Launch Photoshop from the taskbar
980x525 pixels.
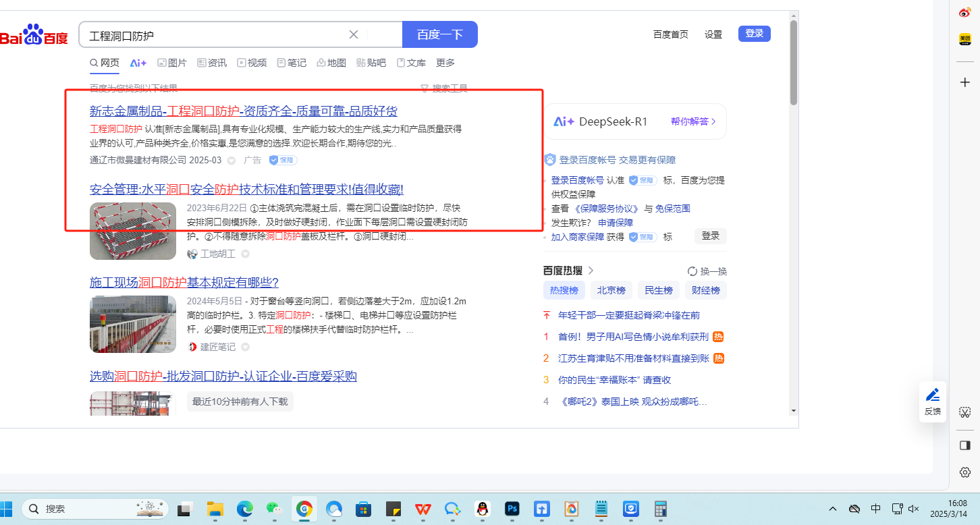(x=512, y=509)
